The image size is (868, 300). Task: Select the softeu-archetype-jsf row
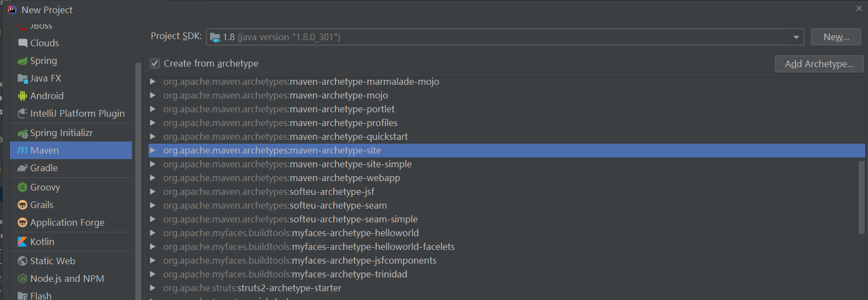(x=506, y=192)
